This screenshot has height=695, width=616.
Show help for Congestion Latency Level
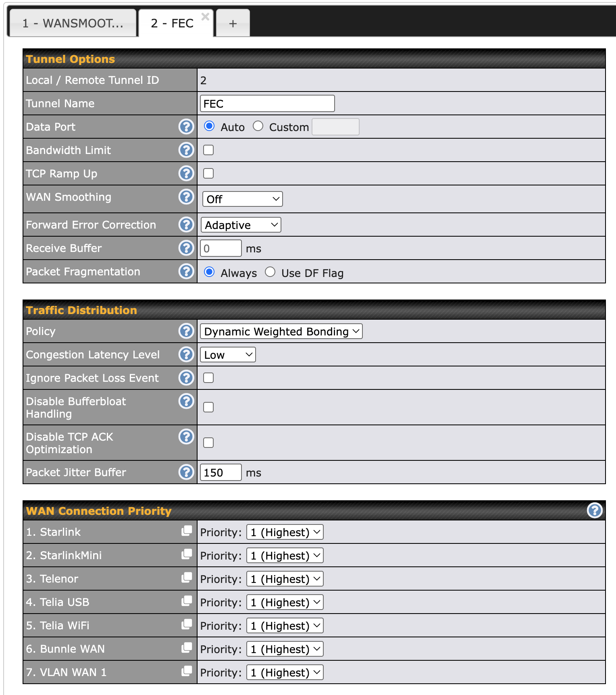[x=186, y=354]
